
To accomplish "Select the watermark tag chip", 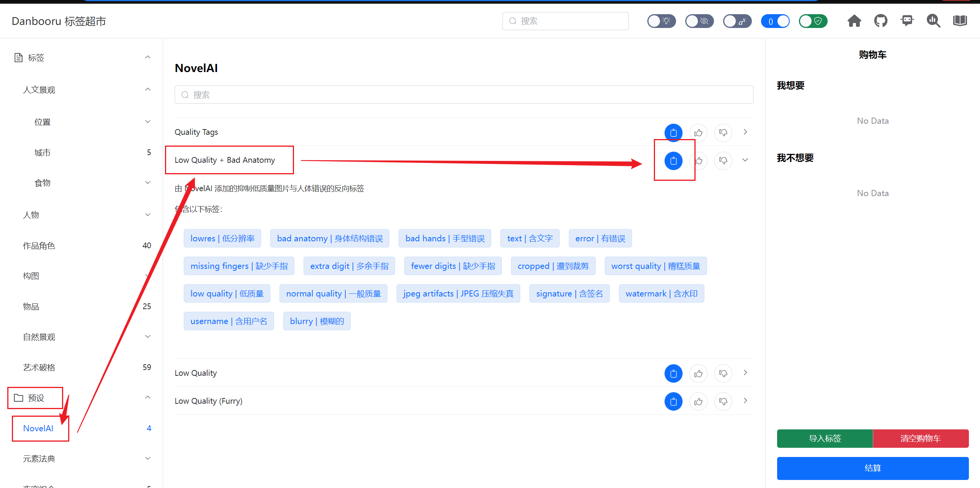I will (x=661, y=293).
